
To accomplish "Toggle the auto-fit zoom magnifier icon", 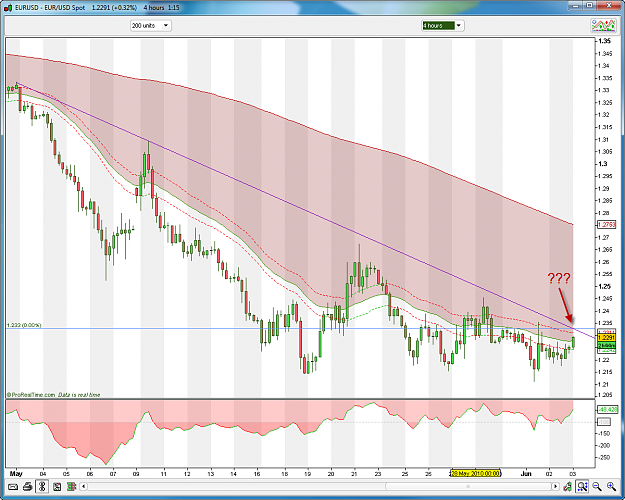I will (582, 486).
